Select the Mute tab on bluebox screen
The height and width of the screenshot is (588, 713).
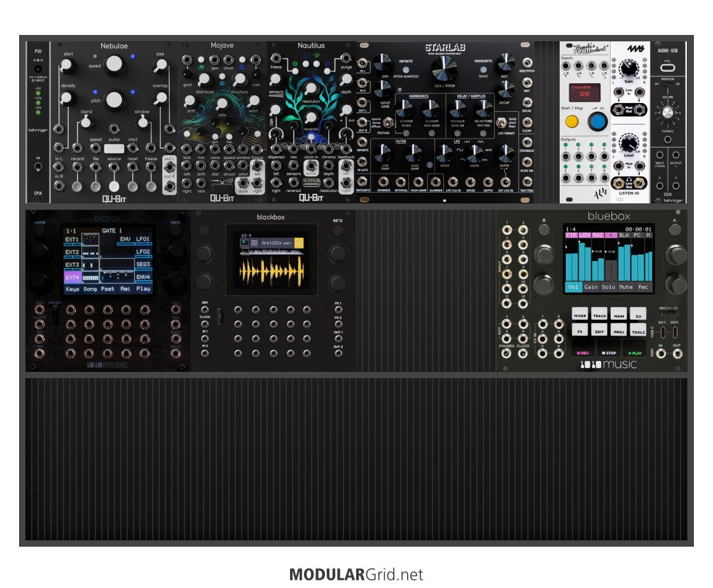coord(626,287)
